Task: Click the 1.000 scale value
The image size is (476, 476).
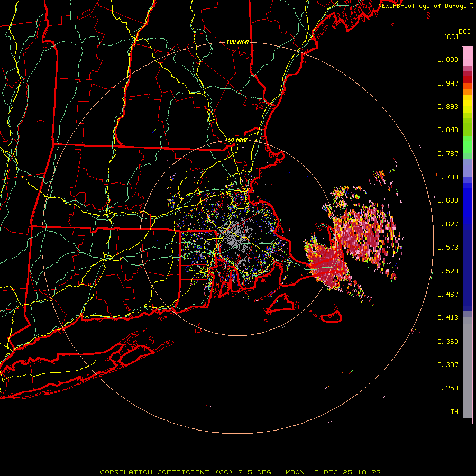Action: coord(448,59)
